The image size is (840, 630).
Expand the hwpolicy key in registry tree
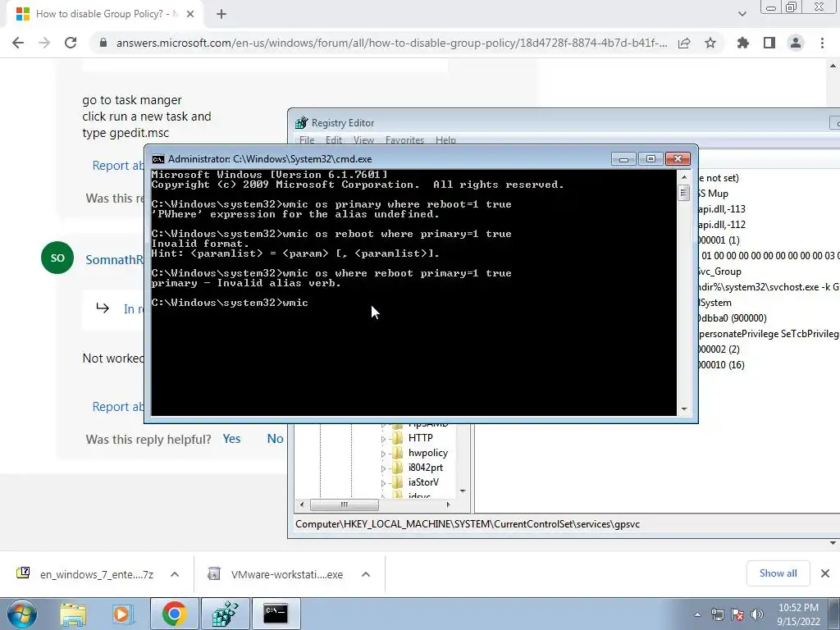[383, 454]
